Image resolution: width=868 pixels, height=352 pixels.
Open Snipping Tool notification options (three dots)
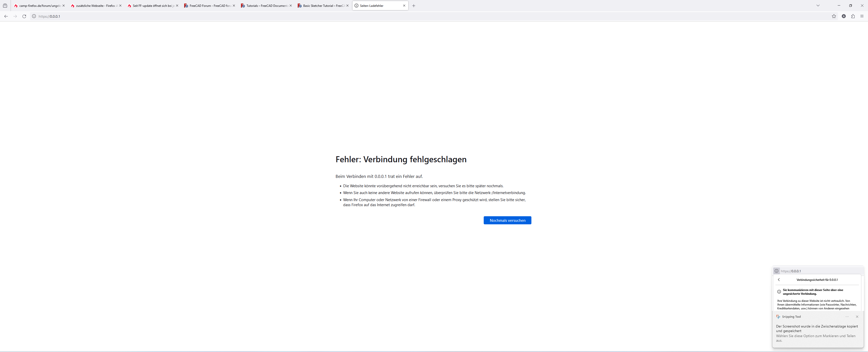pos(847,317)
